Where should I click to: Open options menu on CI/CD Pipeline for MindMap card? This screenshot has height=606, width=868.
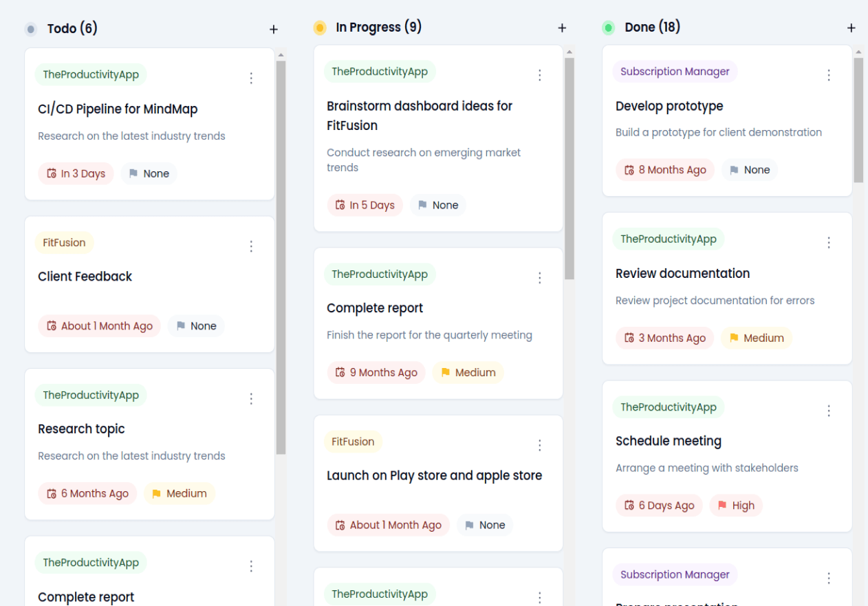pos(251,78)
